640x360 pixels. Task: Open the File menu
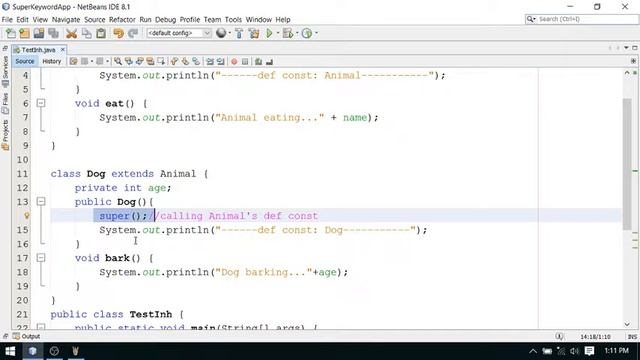tap(7, 20)
